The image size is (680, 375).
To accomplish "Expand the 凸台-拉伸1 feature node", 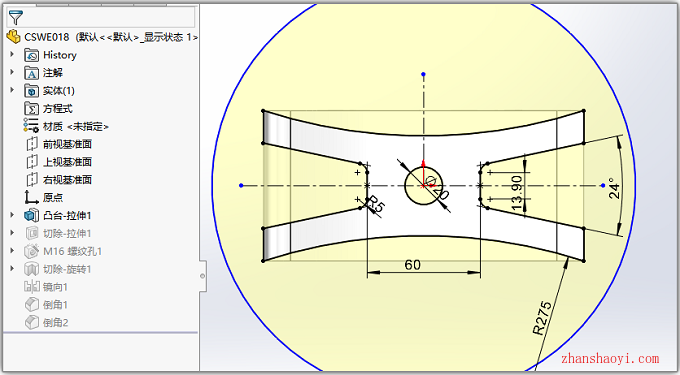I will [12, 215].
